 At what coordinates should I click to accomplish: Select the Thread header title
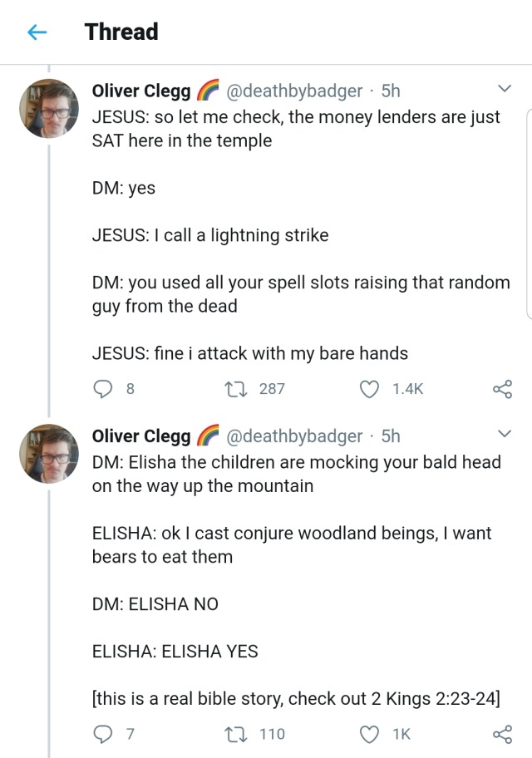coord(121,32)
